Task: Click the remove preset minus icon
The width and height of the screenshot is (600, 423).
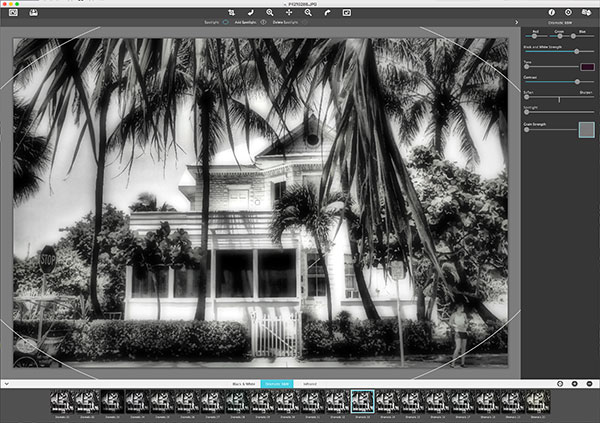Action: coord(589,384)
